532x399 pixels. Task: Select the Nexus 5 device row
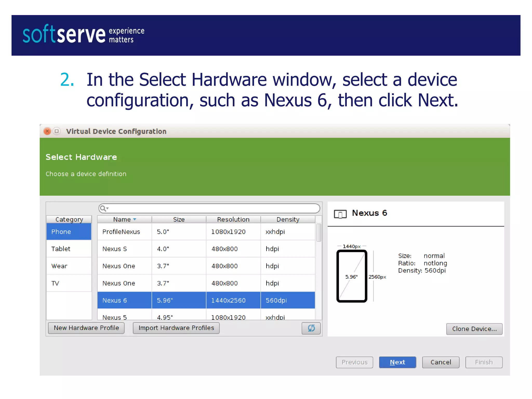coord(206,315)
